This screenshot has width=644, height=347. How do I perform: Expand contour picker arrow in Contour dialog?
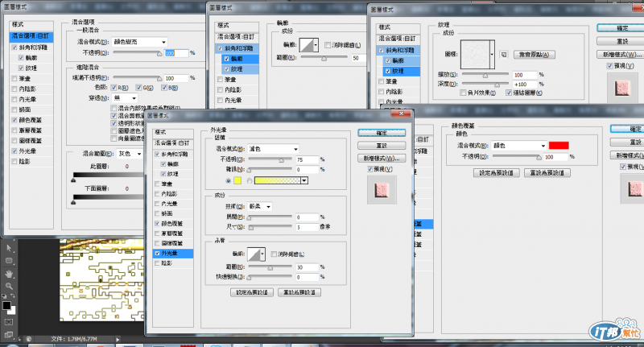[316, 45]
